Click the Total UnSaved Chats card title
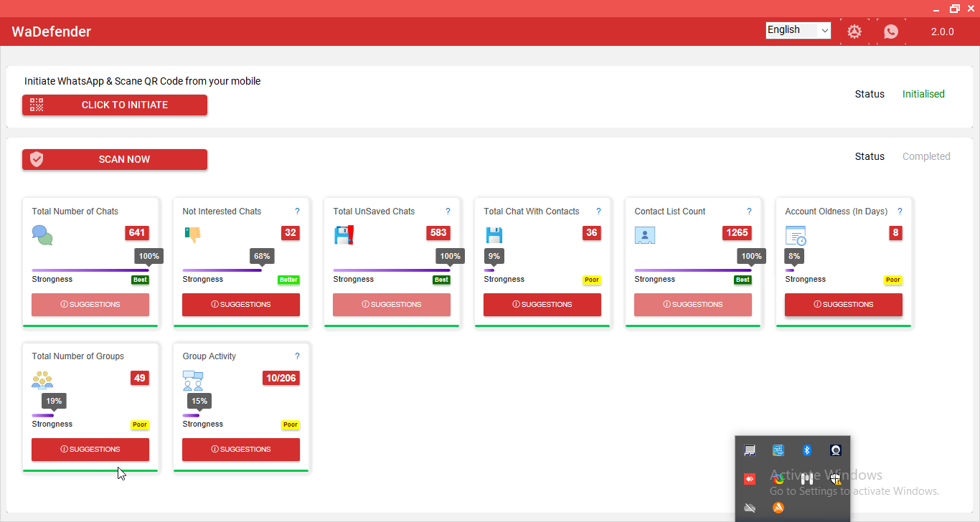This screenshot has width=980, height=522. tap(374, 212)
